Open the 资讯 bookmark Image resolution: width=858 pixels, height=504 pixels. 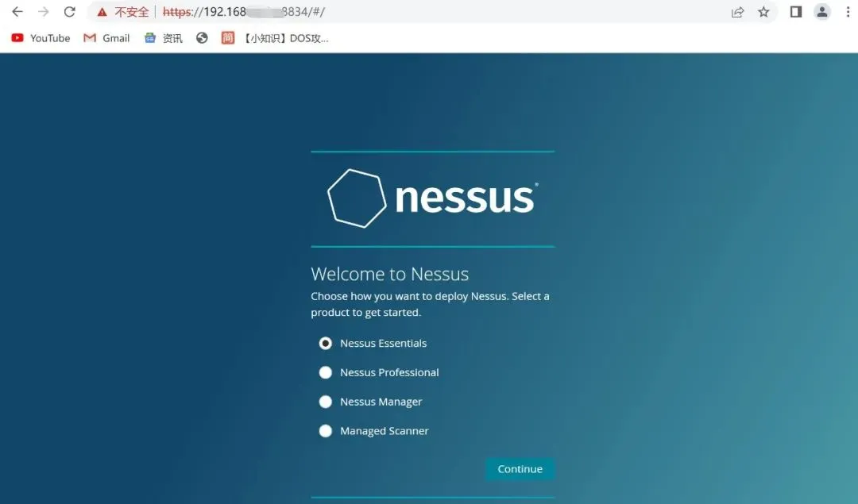click(164, 38)
